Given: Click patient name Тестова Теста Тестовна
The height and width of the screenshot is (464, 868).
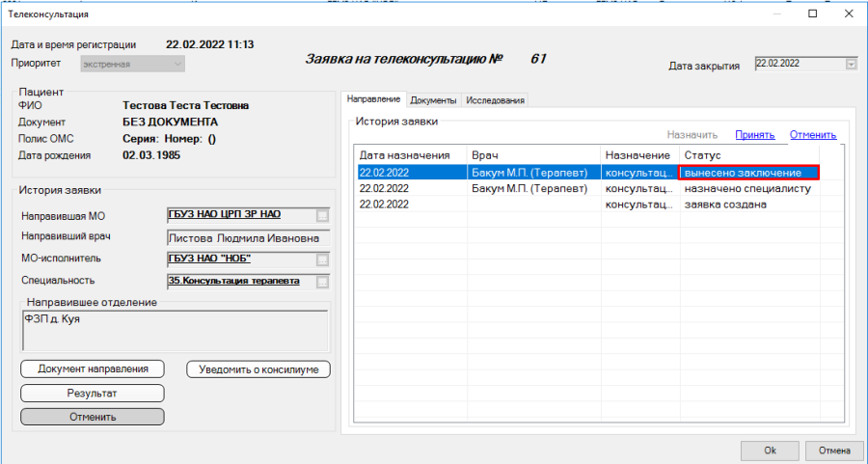Looking at the screenshot, I should [x=185, y=106].
